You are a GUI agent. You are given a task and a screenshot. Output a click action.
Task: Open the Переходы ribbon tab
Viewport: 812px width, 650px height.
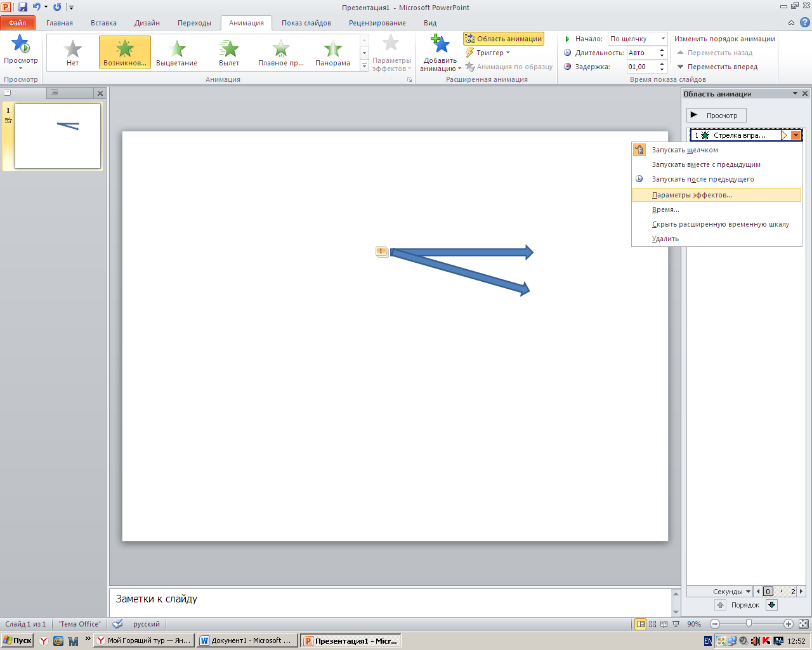(x=194, y=23)
